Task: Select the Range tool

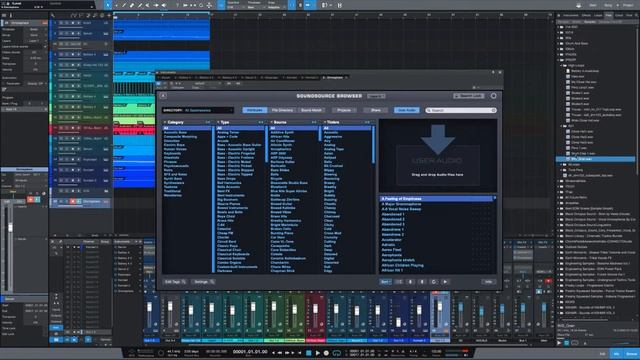Action: tap(116, 5)
